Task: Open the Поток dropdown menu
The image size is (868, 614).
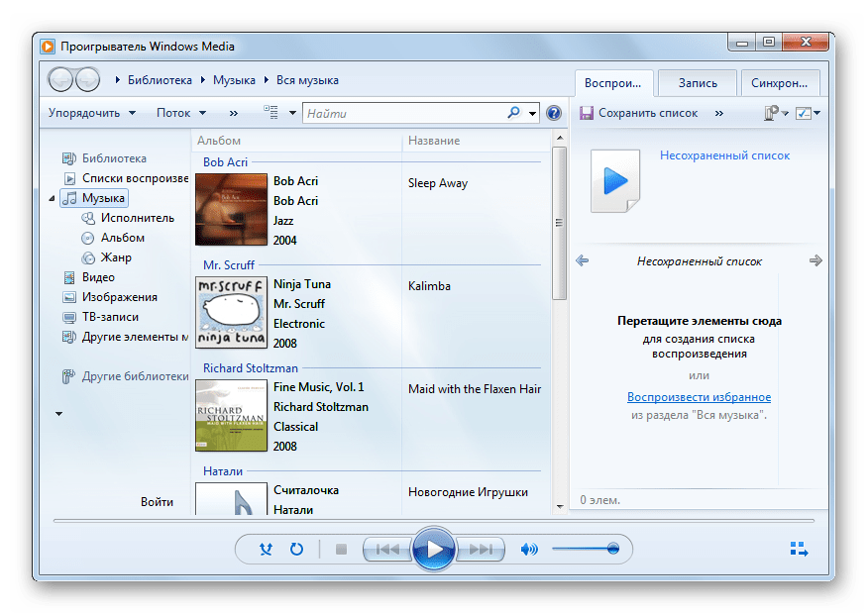Action: click(181, 113)
